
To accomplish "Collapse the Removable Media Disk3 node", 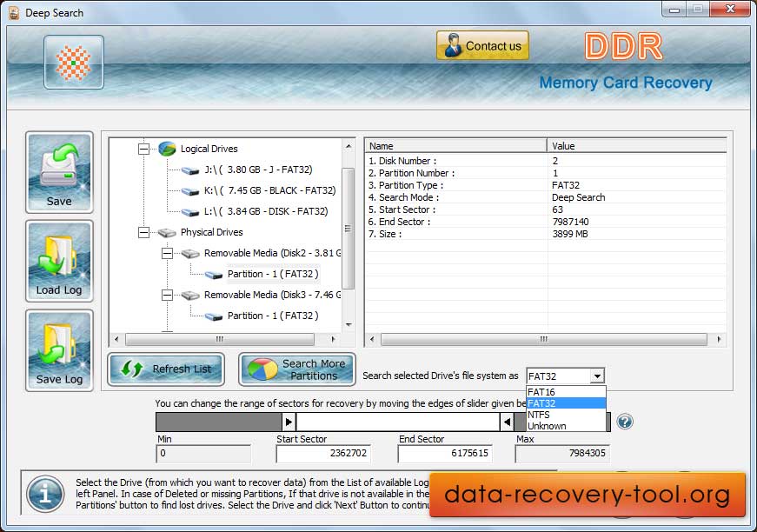I will click(x=167, y=295).
